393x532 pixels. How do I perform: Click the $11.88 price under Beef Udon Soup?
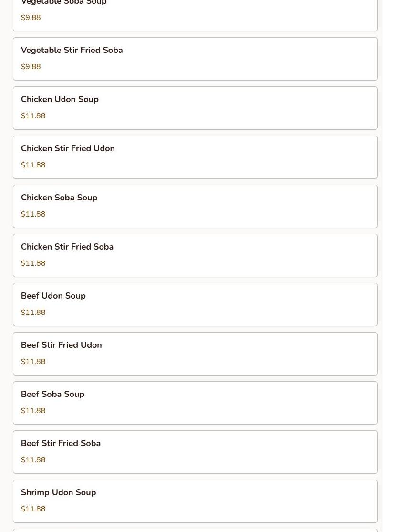[33, 313]
